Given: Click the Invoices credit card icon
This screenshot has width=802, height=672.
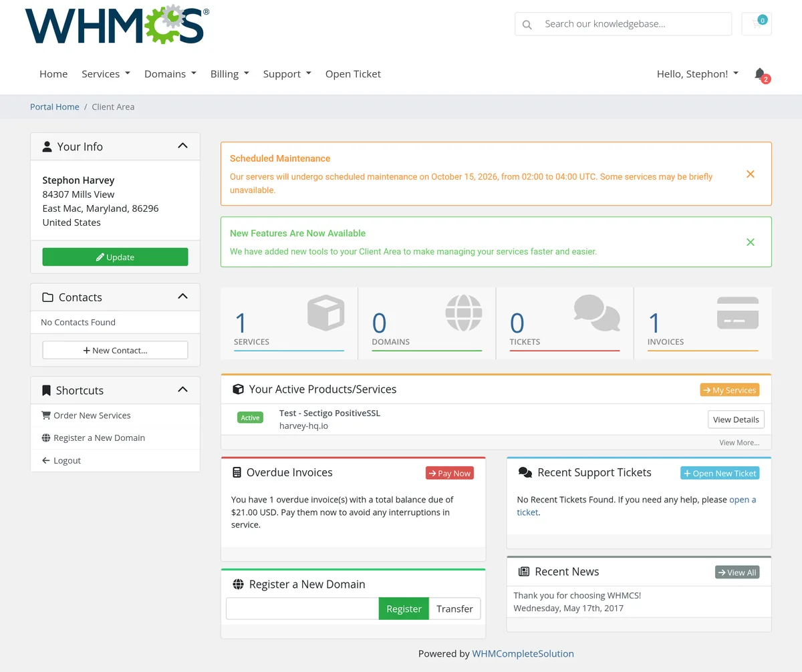Looking at the screenshot, I should tap(738, 313).
